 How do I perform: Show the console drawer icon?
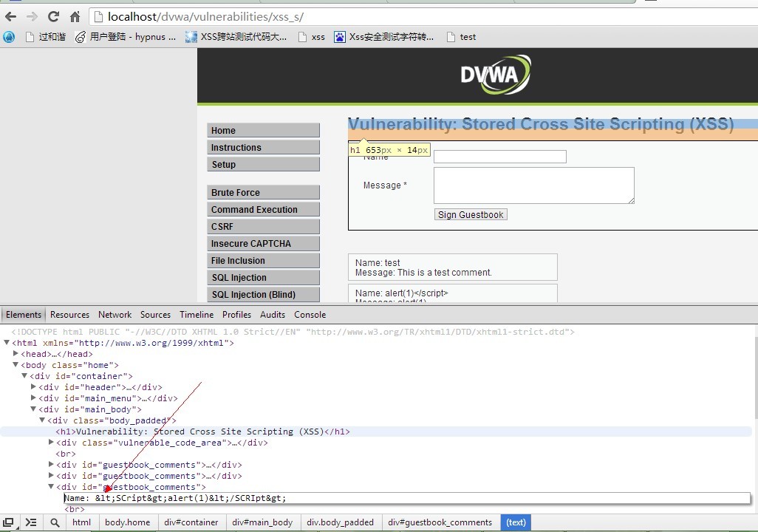(30, 522)
